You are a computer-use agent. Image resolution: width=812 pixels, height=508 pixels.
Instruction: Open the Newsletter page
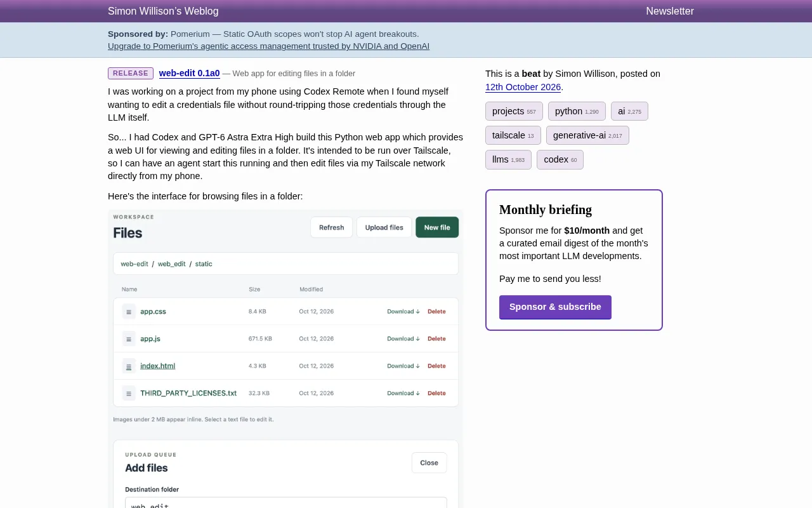click(670, 11)
